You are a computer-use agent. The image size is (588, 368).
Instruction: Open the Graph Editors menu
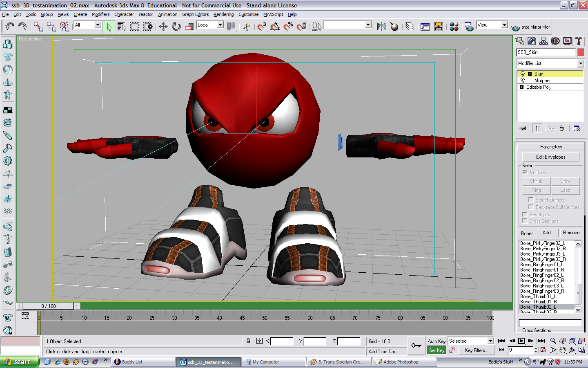coord(195,14)
